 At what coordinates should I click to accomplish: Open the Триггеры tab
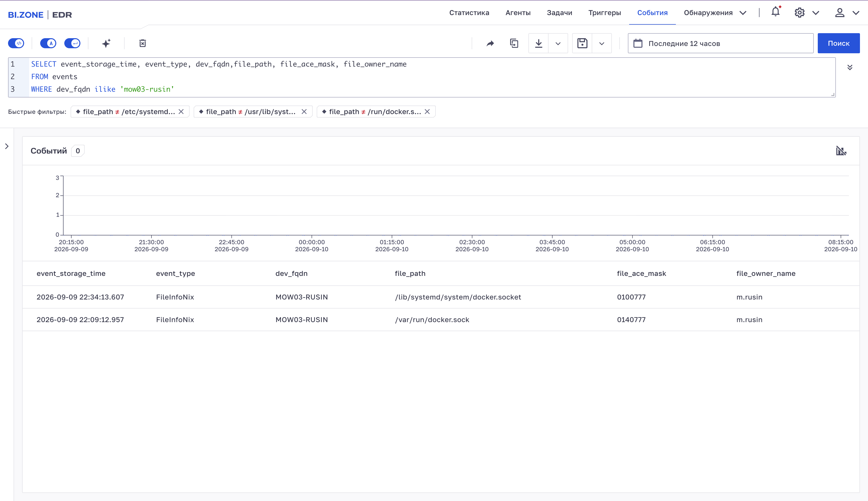point(605,13)
